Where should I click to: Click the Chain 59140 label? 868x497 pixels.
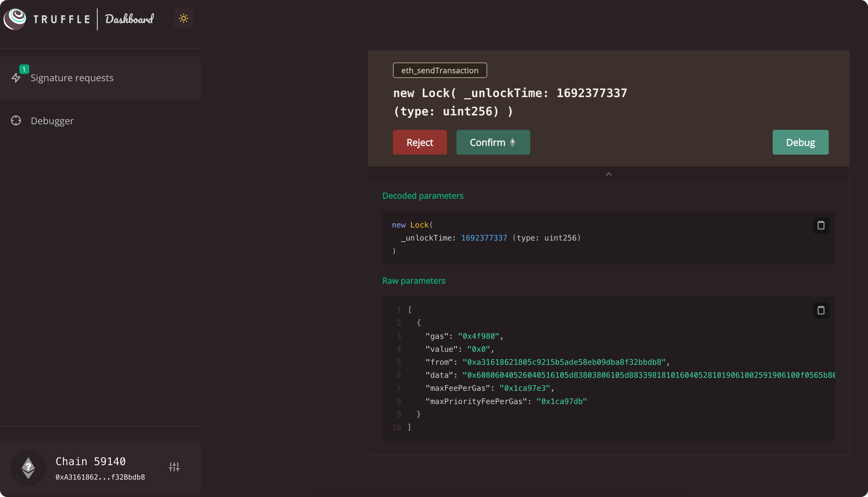click(90, 462)
